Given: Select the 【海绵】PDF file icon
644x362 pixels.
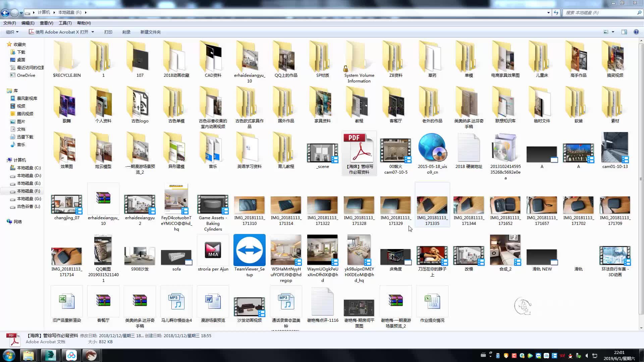Looking at the screenshot, I should coord(359,148).
